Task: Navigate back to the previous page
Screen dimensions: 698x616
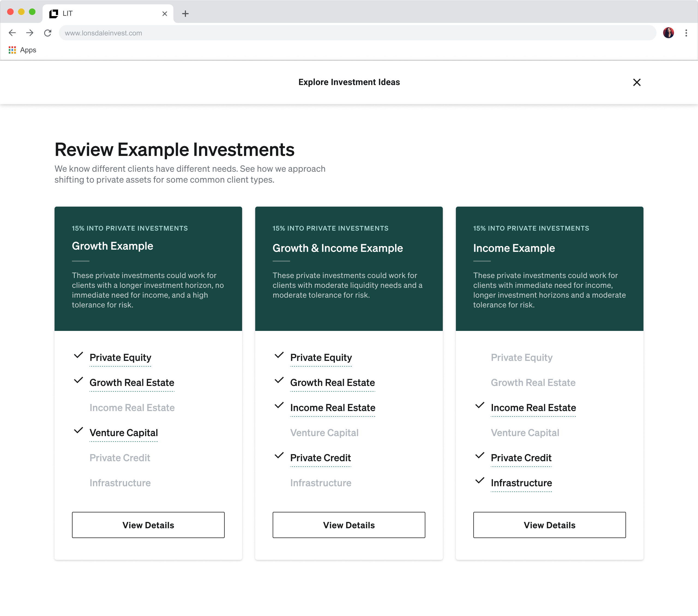Action: coord(12,33)
